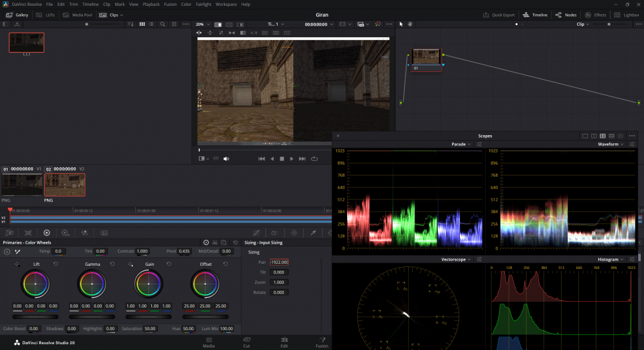Open the Color Warper palette
This screenshot has width=644, height=350.
pyautogui.click(x=294, y=233)
